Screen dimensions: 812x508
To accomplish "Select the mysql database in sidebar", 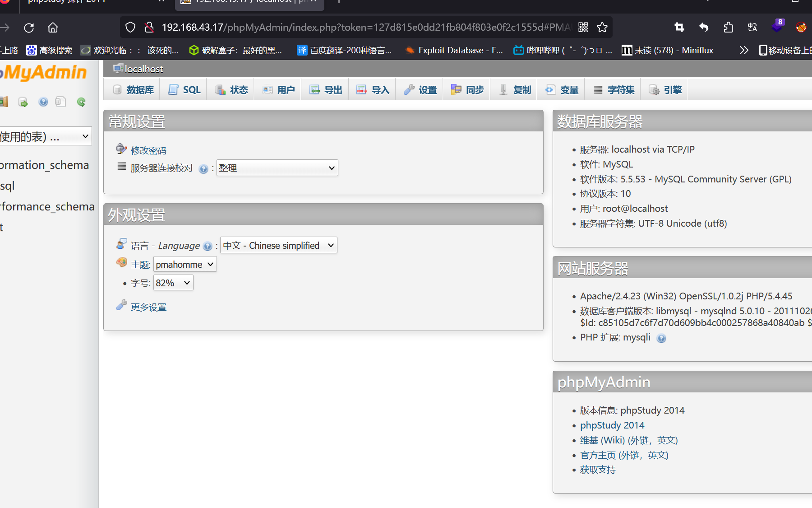I will 7,186.
